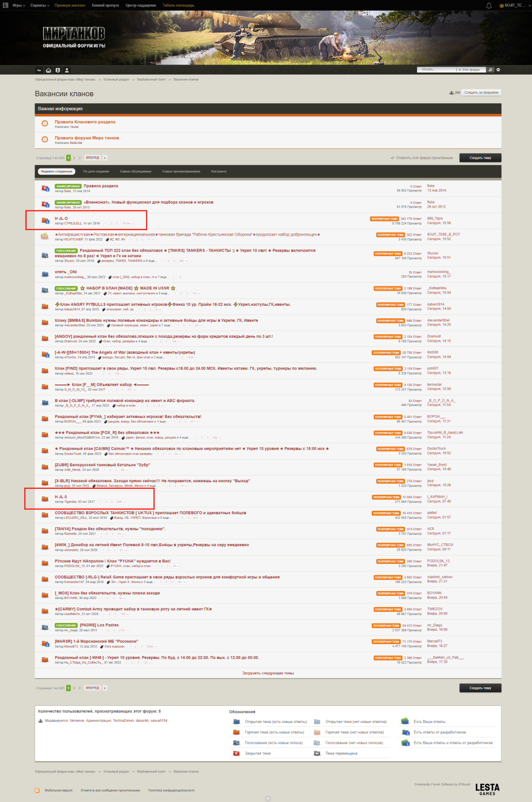532x802 pixels.
Task: Open 'Боевой пропуск' in top menu
Action: [105, 5]
